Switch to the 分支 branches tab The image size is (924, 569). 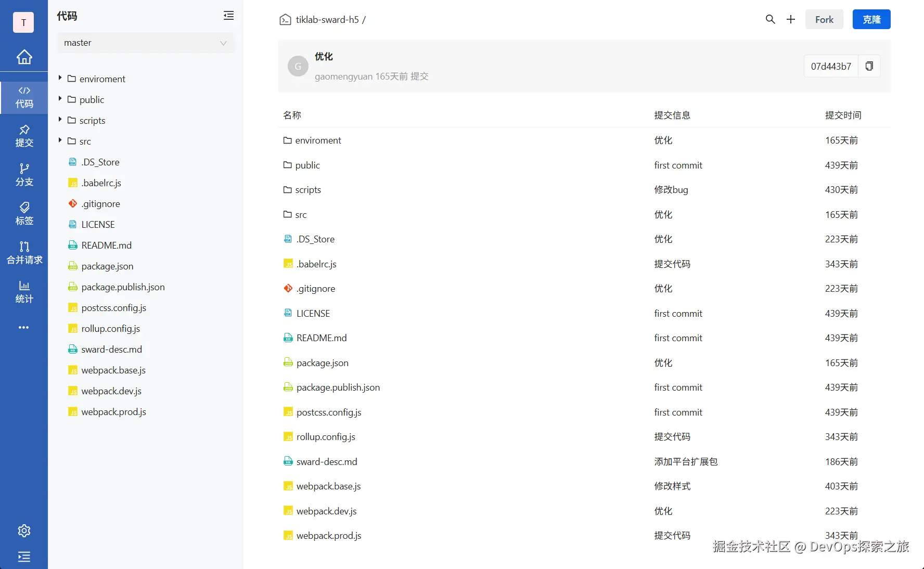(24, 175)
